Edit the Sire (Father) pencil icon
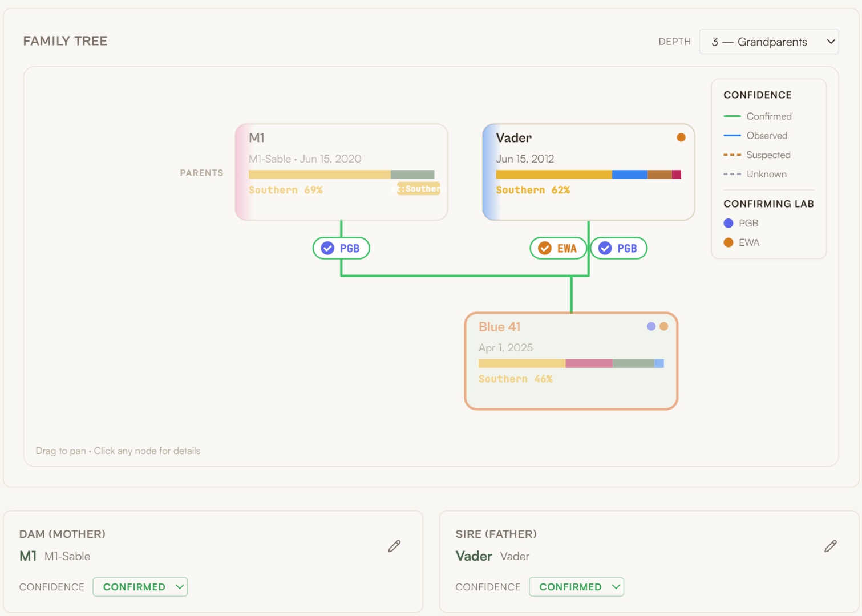Image resolution: width=862 pixels, height=616 pixels. (831, 546)
